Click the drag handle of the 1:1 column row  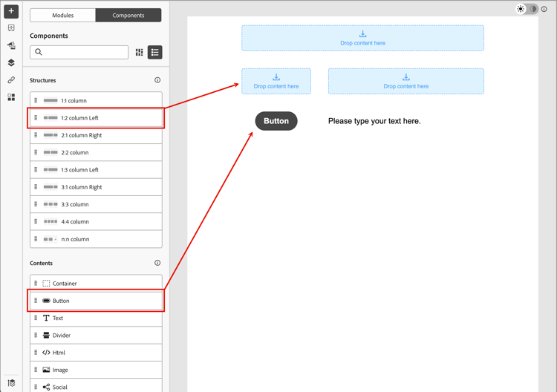36,100
